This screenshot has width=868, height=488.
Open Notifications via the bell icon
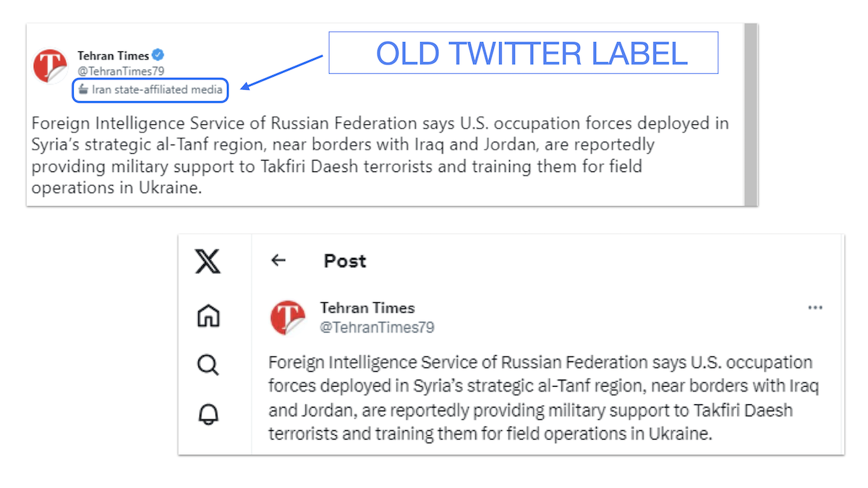click(x=208, y=412)
